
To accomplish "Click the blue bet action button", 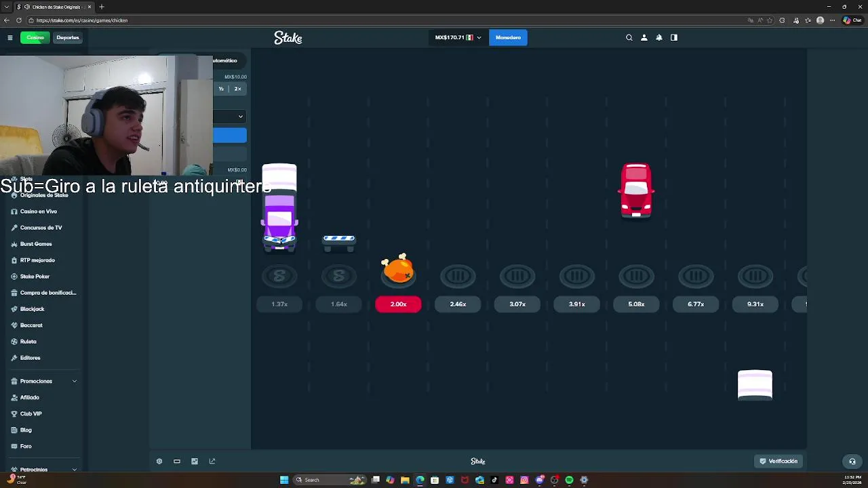I will 230,136.
